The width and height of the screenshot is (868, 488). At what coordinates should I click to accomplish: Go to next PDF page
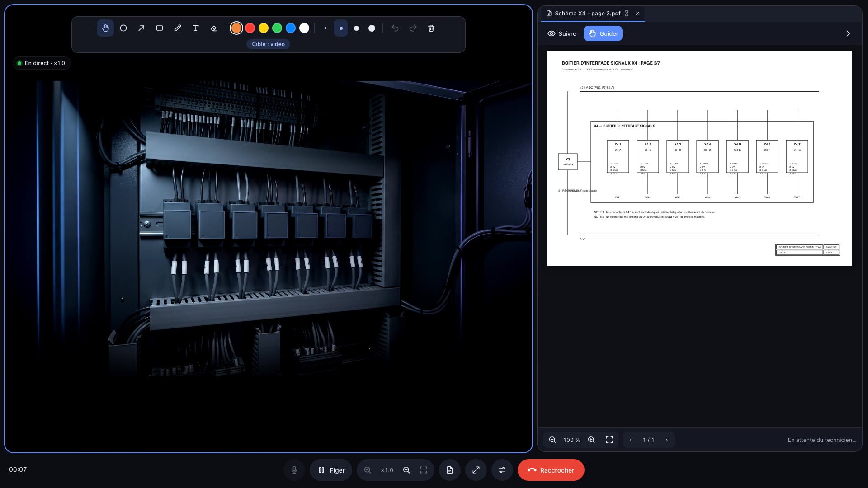click(666, 440)
